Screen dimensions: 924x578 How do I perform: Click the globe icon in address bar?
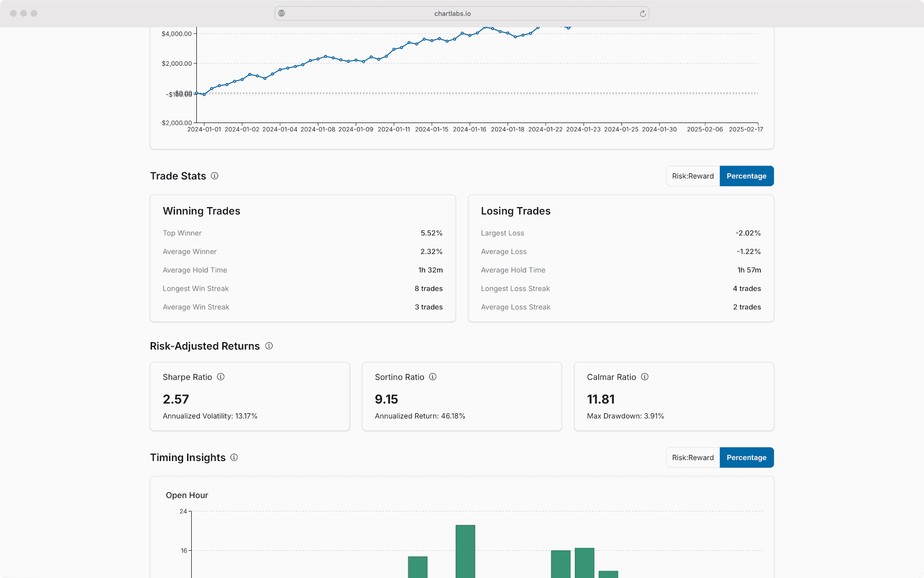tap(282, 13)
